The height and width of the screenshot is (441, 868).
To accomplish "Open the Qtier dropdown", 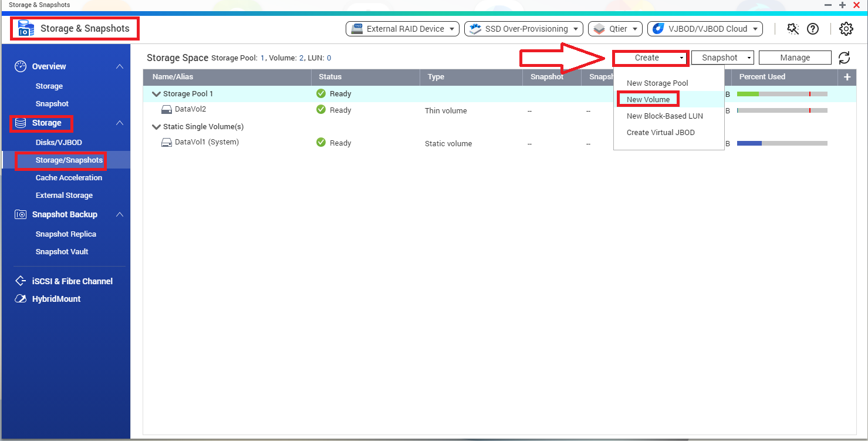I will pyautogui.click(x=615, y=29).
